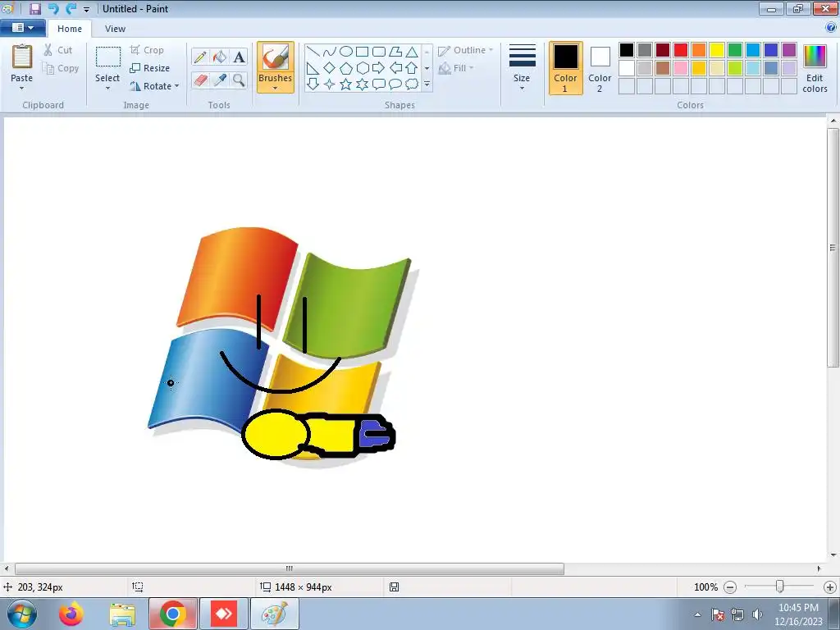Pick the red color swatch

(x=681, y=50)
